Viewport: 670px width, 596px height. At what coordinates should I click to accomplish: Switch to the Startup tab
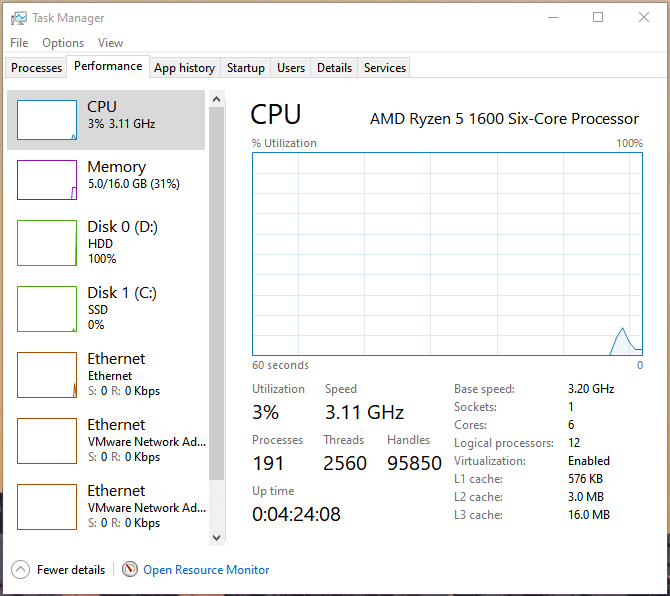[245, 68]
